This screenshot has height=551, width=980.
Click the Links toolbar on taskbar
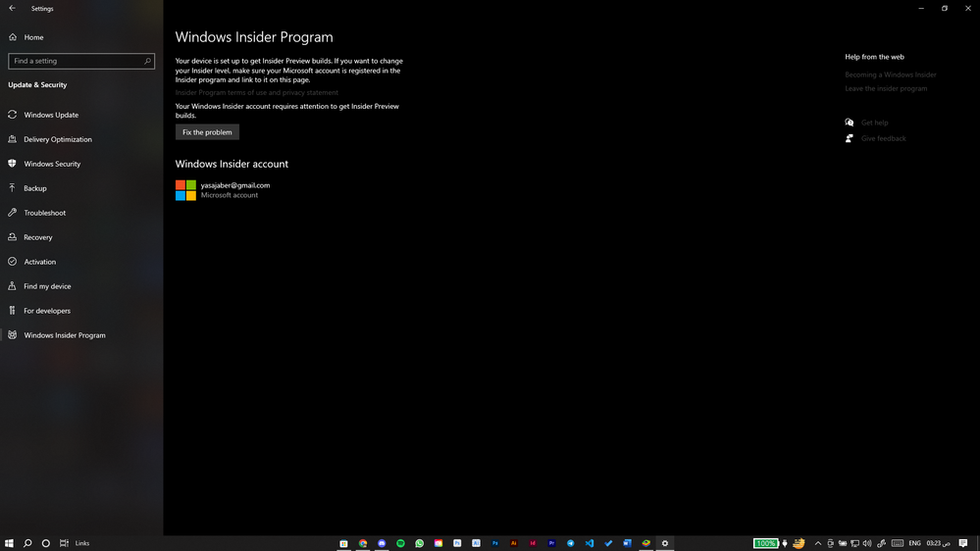(82, 543)
